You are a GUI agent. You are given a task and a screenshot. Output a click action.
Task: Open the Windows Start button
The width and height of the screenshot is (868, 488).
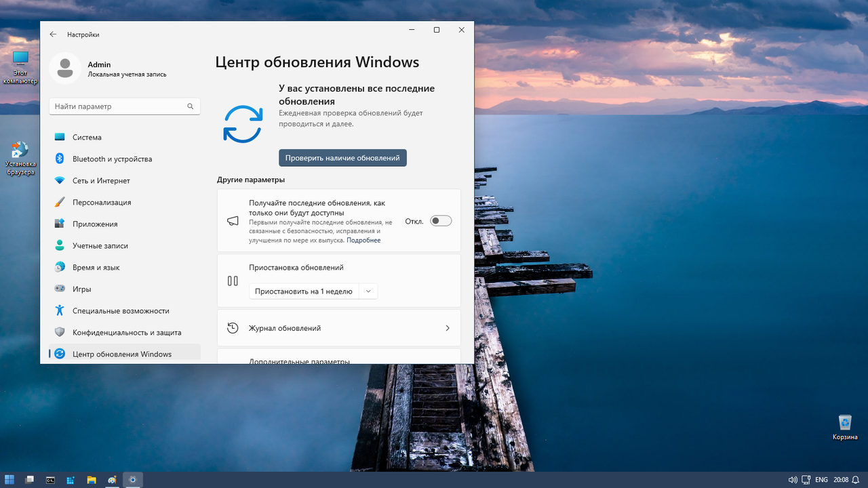[9, 480]
